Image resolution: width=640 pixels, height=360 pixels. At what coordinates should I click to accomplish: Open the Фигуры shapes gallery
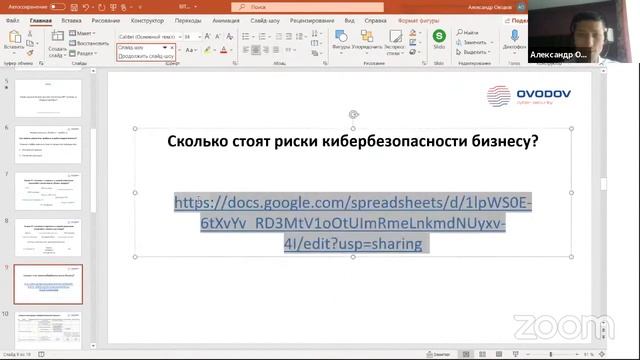341,42
